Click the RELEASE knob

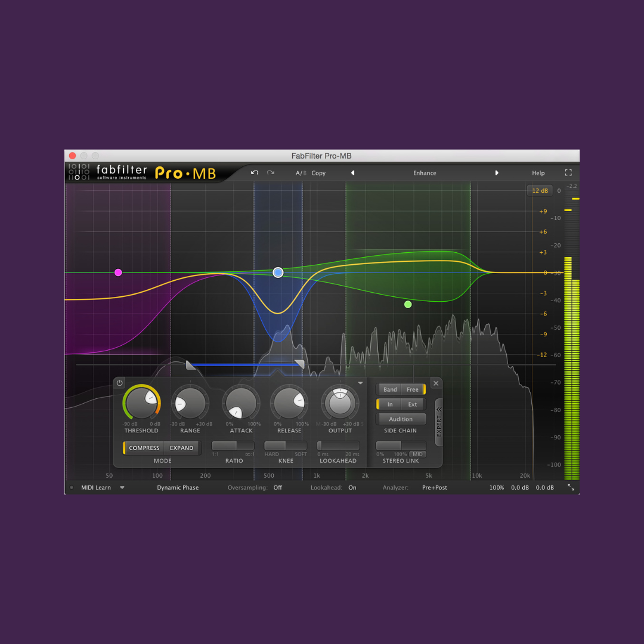pyautogui.click(x=289, y=403)
